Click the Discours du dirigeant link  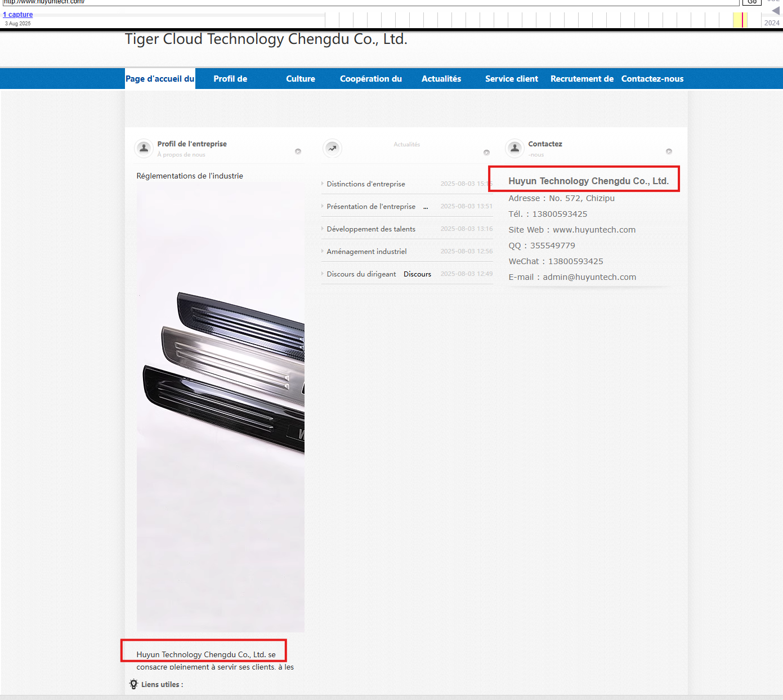(361, 274)
